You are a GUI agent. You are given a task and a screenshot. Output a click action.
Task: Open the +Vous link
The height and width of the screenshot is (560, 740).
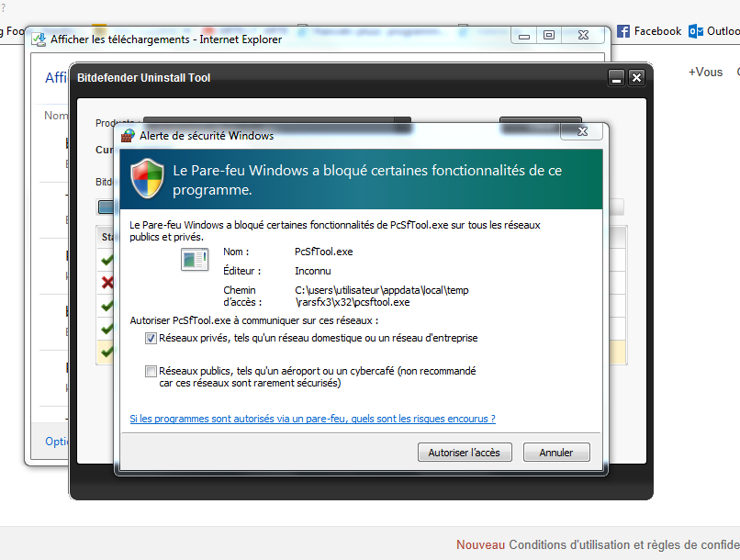coord(705,73)
